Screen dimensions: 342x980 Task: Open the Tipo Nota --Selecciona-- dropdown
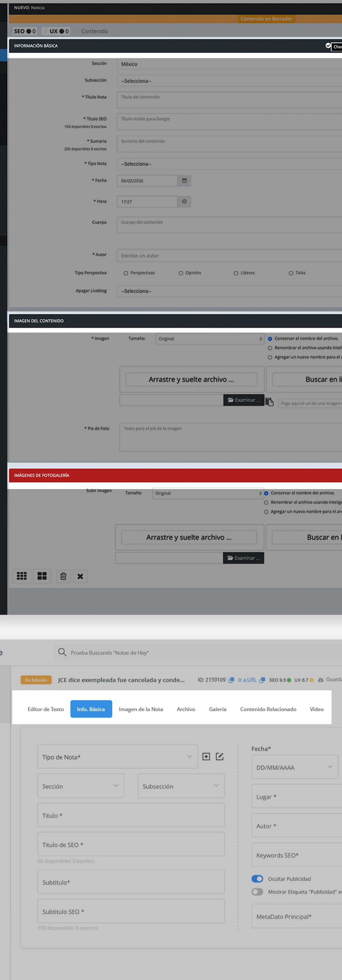(229, 164)
